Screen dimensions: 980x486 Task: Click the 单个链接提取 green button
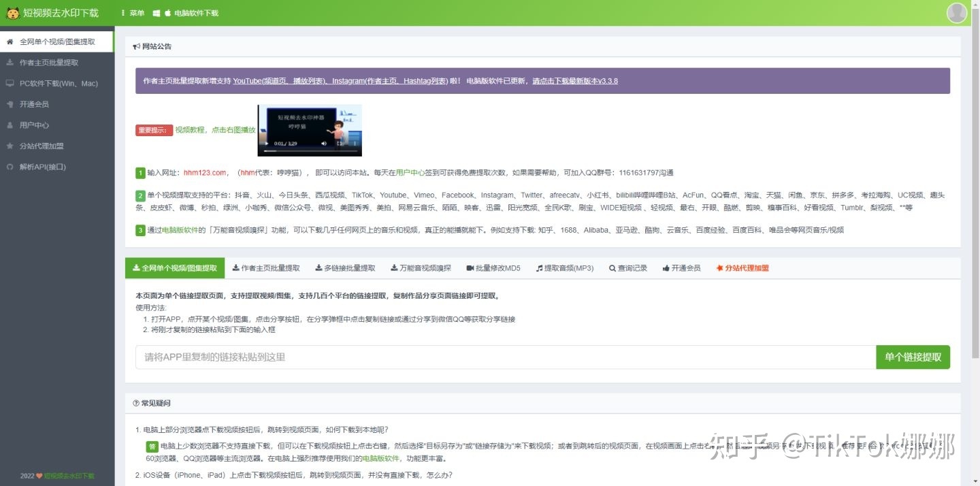tap(913, 357)
